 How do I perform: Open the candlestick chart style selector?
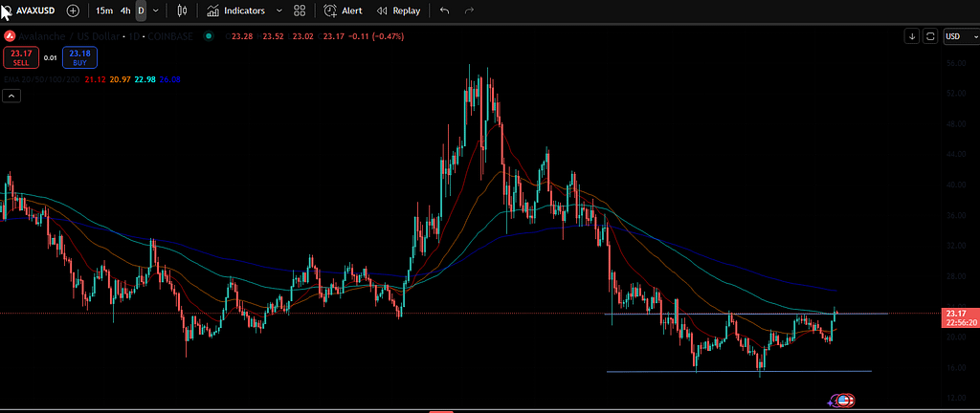pyautogui.click(x=179, y=11)
